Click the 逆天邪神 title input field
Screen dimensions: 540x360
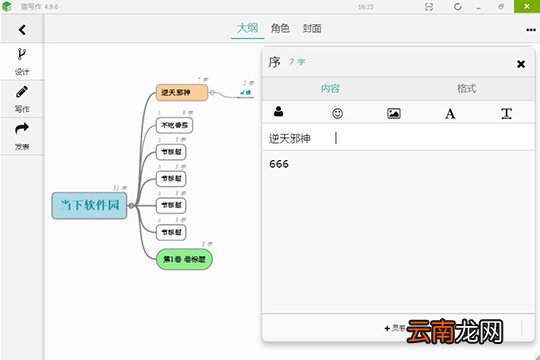[398, 138]
